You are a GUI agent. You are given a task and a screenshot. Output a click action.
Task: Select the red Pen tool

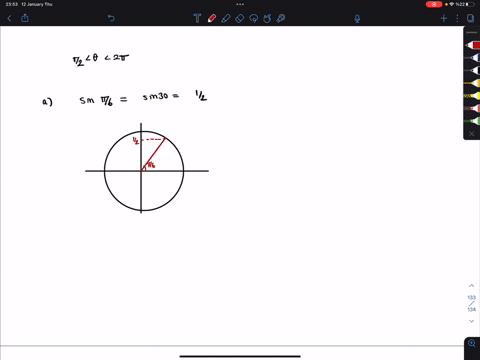point(211,18)
